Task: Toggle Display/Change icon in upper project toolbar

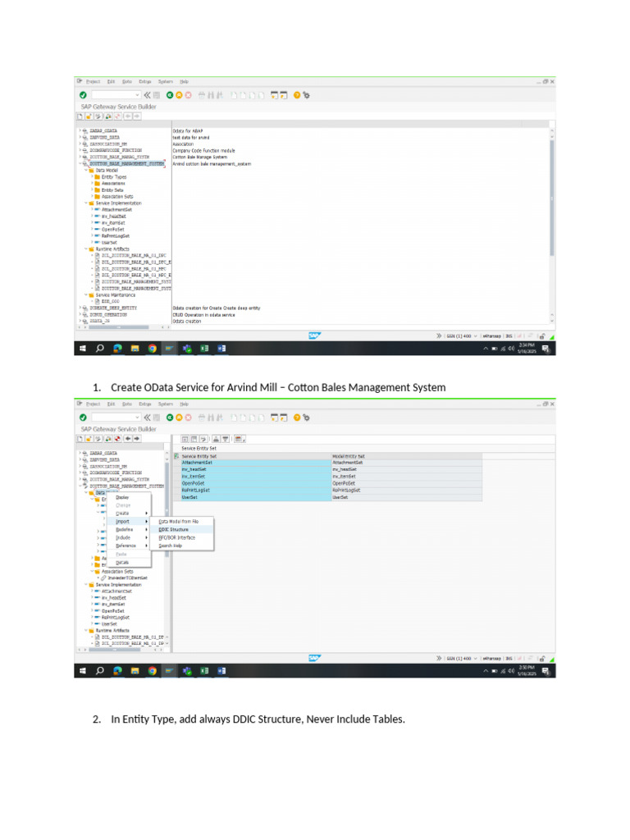Action: tap(98, 116)
